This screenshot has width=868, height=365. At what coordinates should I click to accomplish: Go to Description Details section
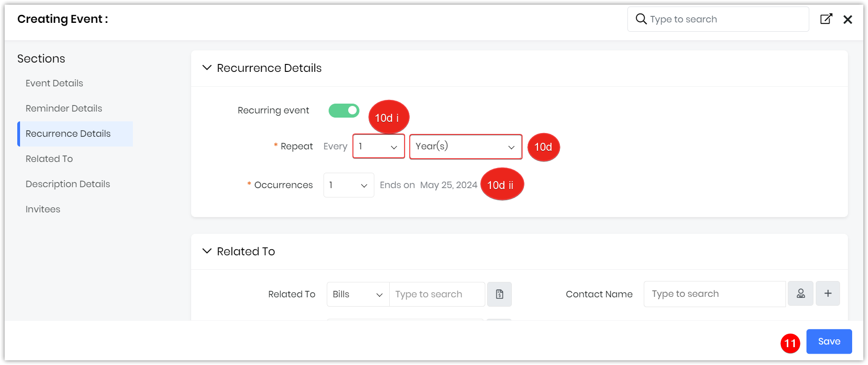(68, 184)
